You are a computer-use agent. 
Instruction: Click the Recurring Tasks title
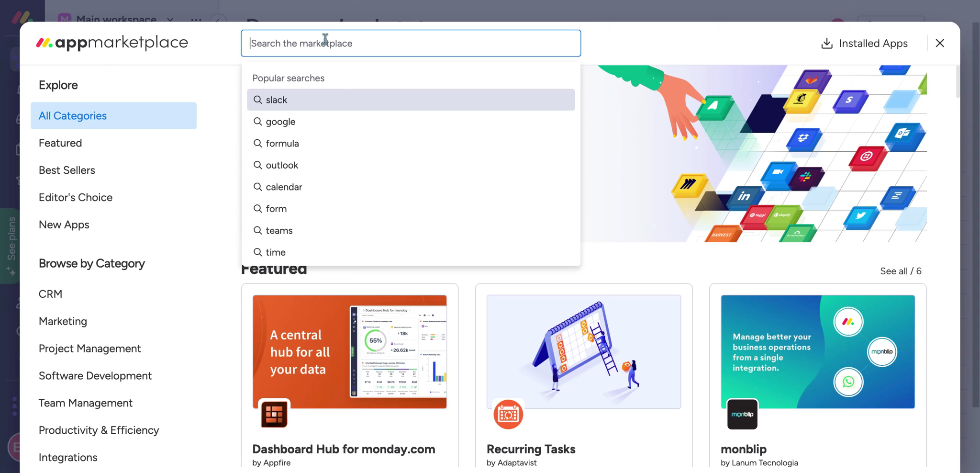[x=531, y=450]
